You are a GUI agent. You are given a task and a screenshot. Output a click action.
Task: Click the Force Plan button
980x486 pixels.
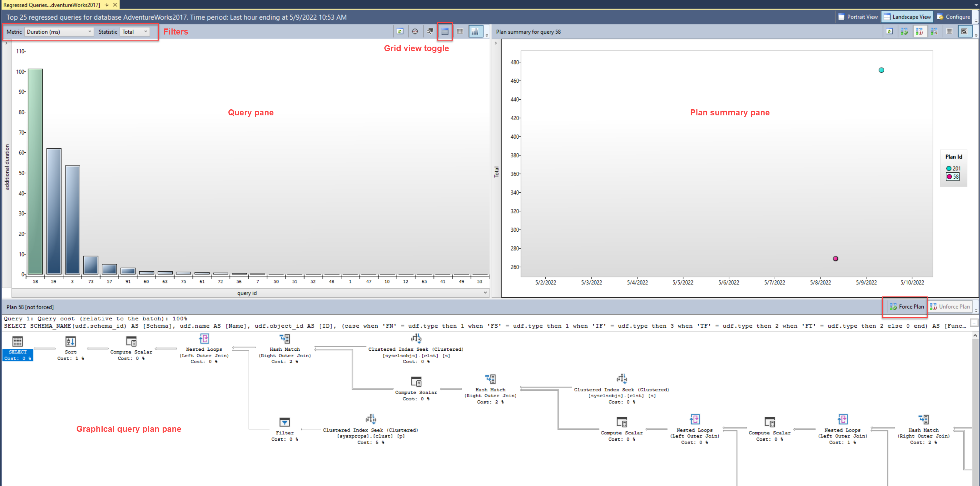pyautogui.click(x=906, y=307)
